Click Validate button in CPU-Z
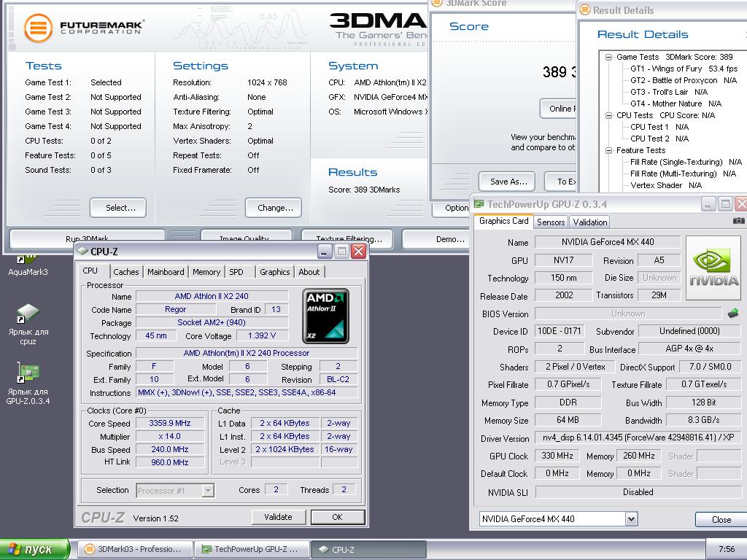 278,517
